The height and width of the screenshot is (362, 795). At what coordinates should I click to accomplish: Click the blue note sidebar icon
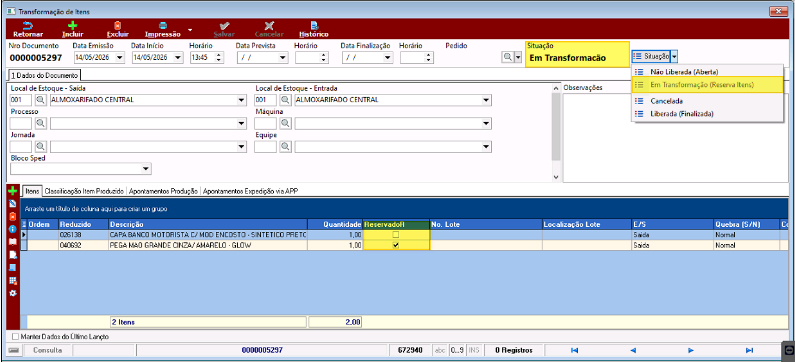click(x=13, y=268)
